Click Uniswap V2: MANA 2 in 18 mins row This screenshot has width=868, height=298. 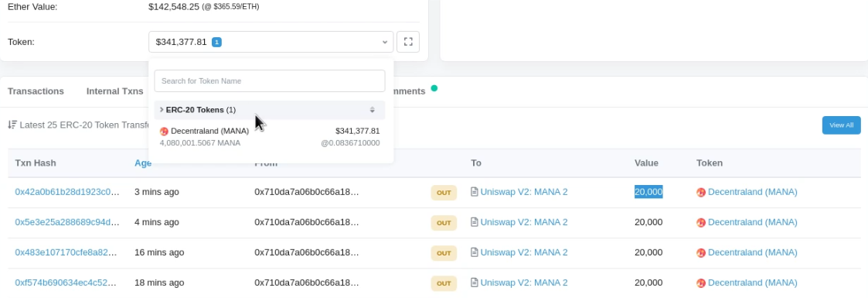[524, 283]
